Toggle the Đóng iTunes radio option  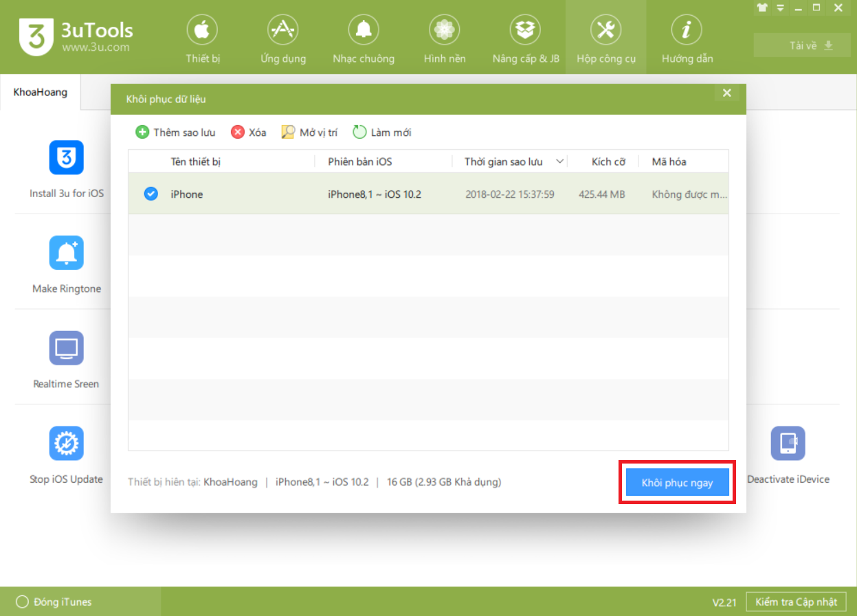[22, 602]
